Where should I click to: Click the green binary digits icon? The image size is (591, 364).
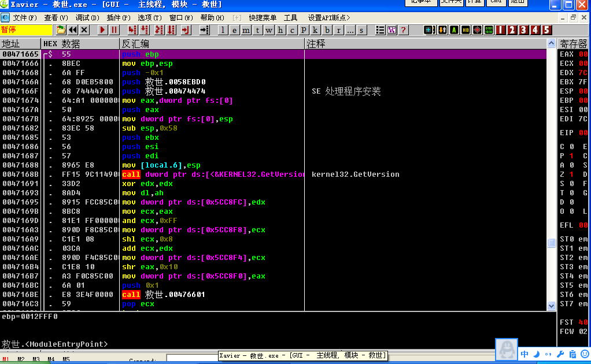pyautogui.click(x=489, y=30)
